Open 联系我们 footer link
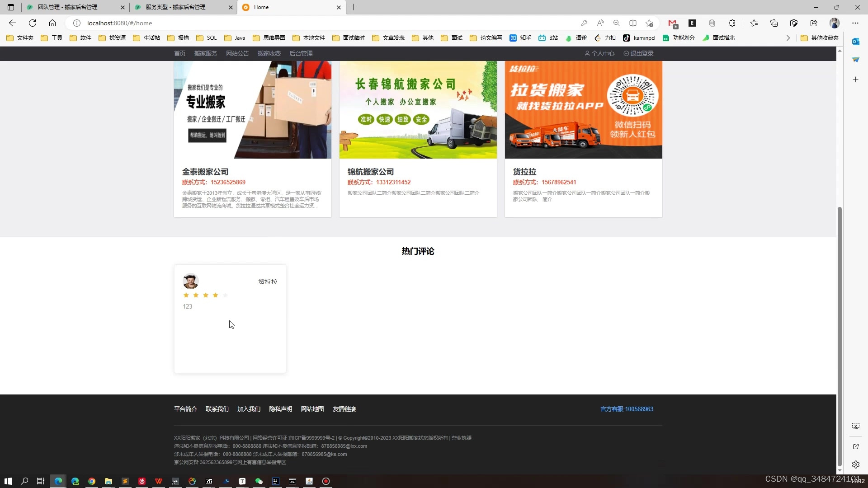868x488 pixels. [217, 409]
